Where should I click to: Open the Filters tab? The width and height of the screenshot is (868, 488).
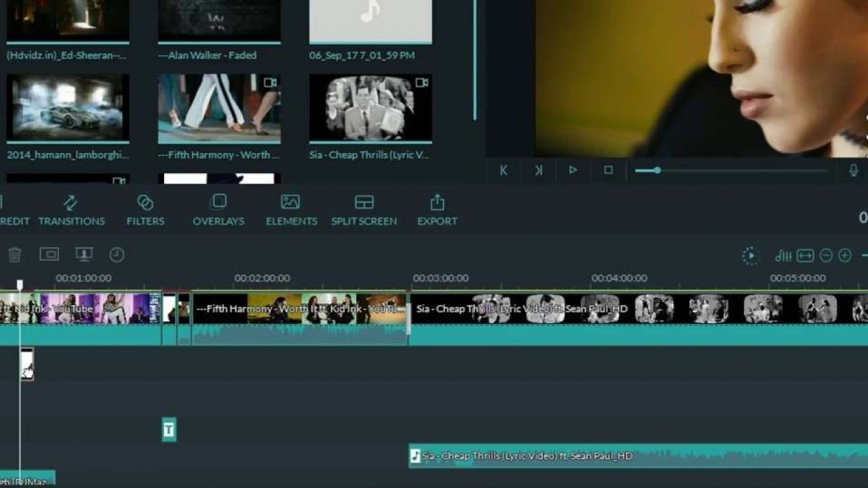145,210
